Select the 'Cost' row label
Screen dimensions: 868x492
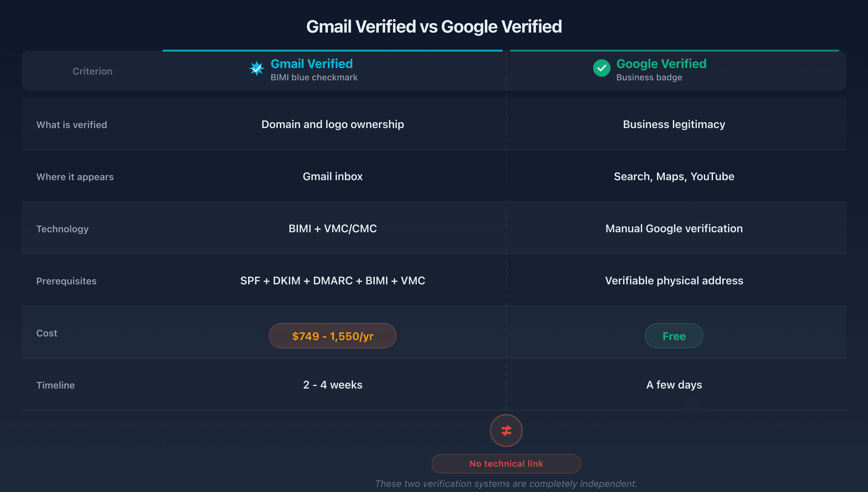(x=47, y=333)
